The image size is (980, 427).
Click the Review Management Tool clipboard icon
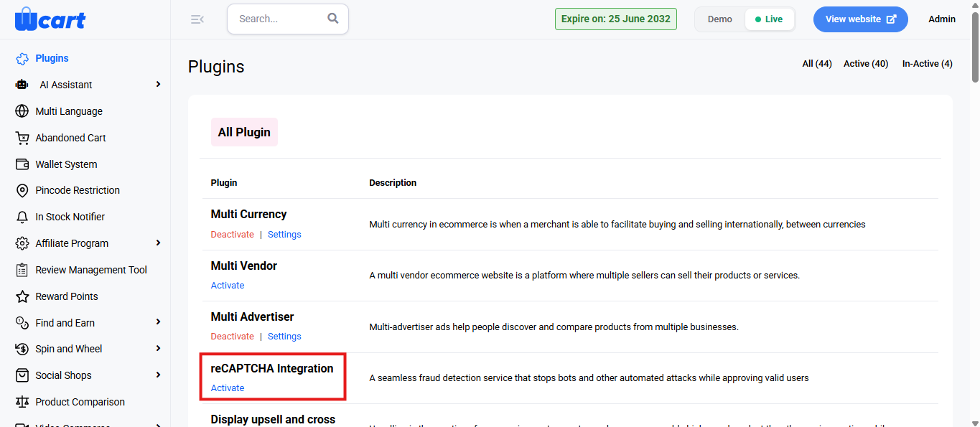tap(22, 270)
